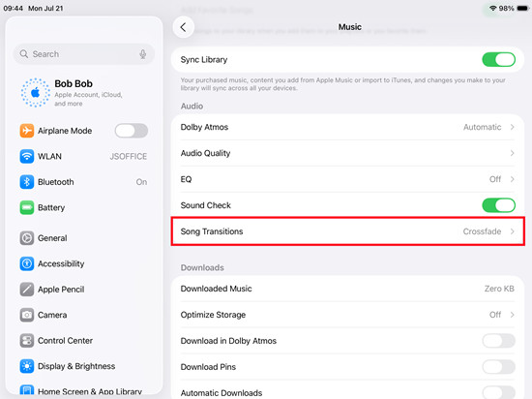Tap the Camera icon
The image size is (532, 399).
27,315
